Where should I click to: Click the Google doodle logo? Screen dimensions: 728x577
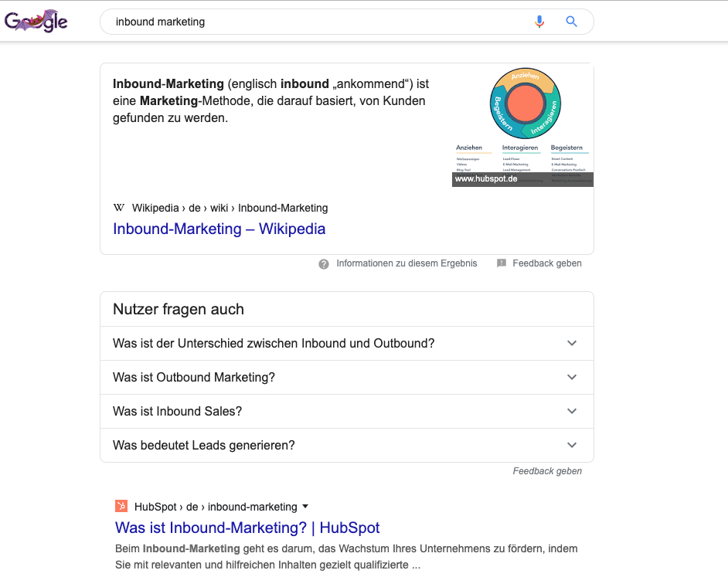click(36, 22)
